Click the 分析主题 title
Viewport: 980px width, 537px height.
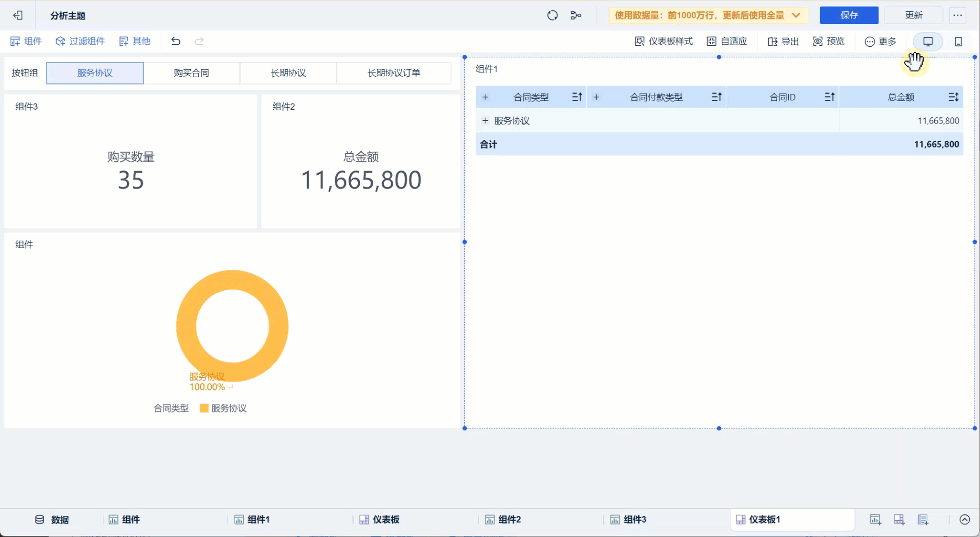[x=68, y=16]
